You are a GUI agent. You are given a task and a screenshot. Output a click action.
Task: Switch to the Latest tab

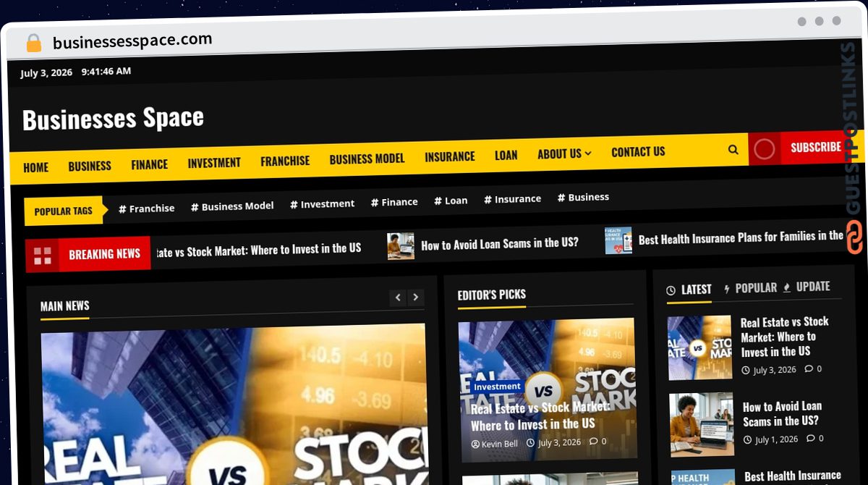[x=689, y=290]
